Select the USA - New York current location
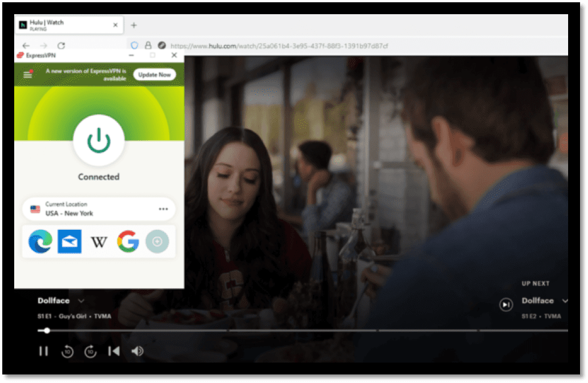 click(x=99, y=209)
